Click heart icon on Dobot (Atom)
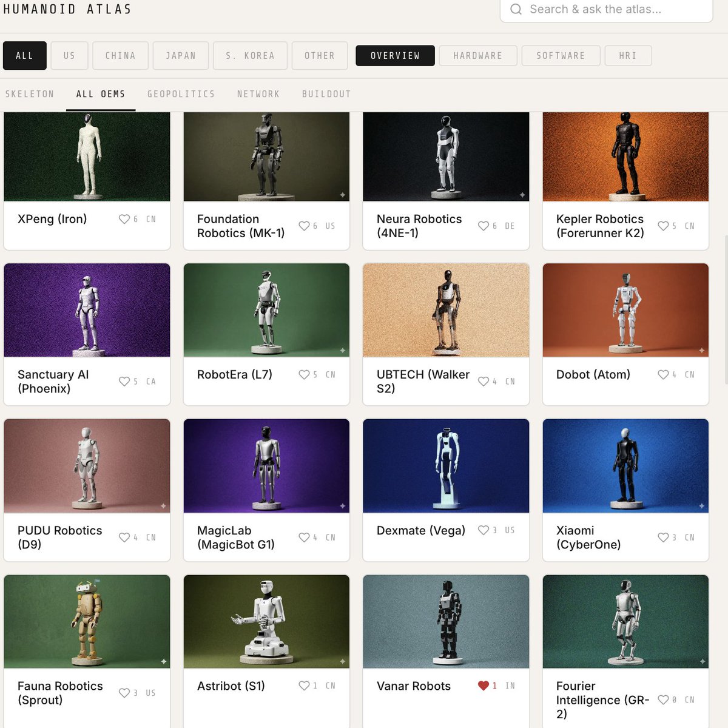Viewport: 728px width, 728px height. 663,375
